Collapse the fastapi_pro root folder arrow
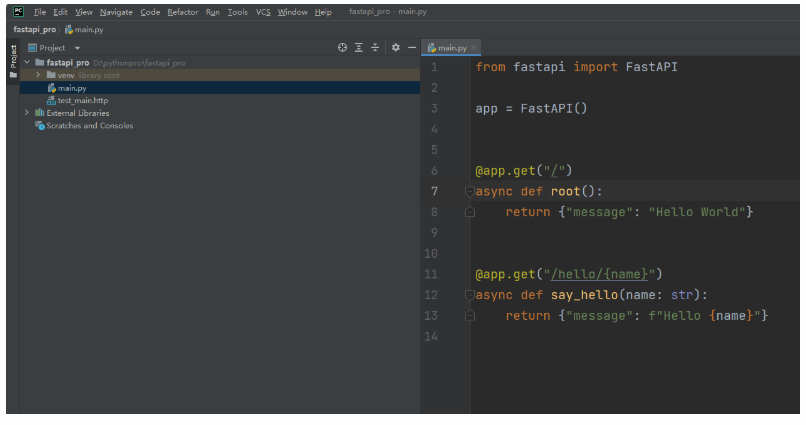This screenshot has height=425, width=806. (x=27, y=62)
